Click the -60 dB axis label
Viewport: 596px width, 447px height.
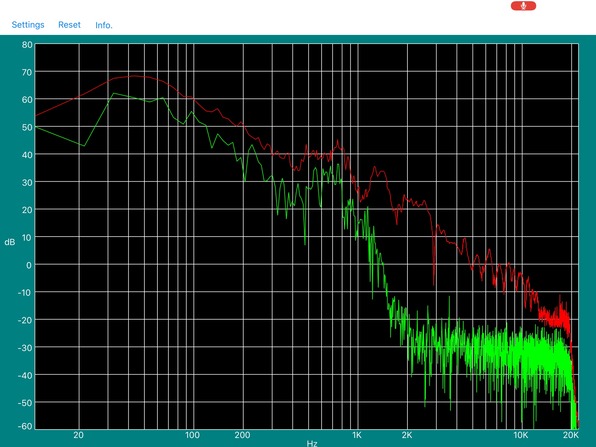point(25,426)
